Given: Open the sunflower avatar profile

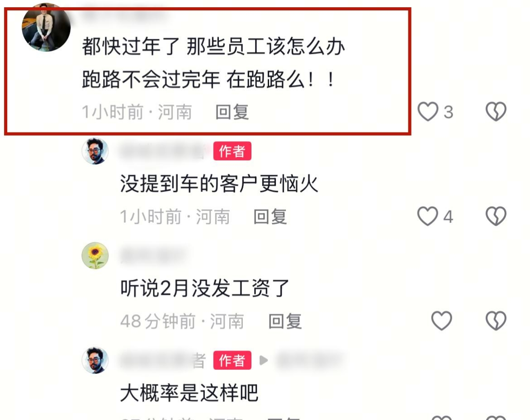Looking at the screenshot, I should click(95, 256).
